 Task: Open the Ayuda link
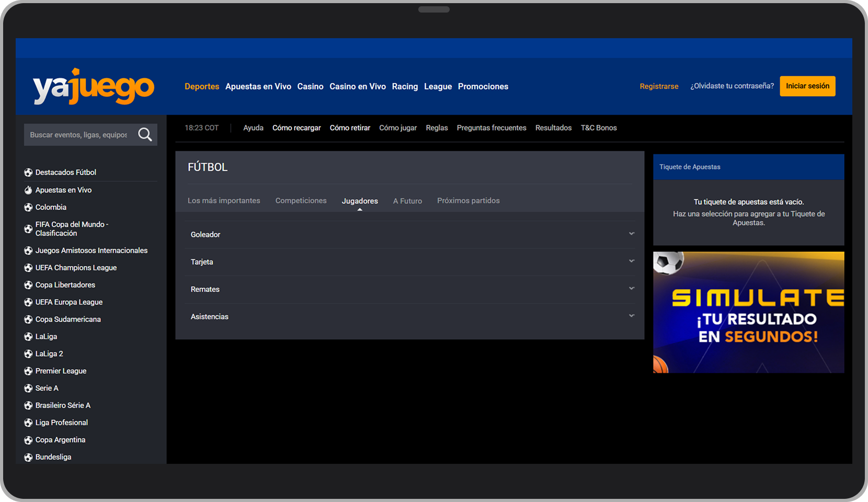[254, 128]
